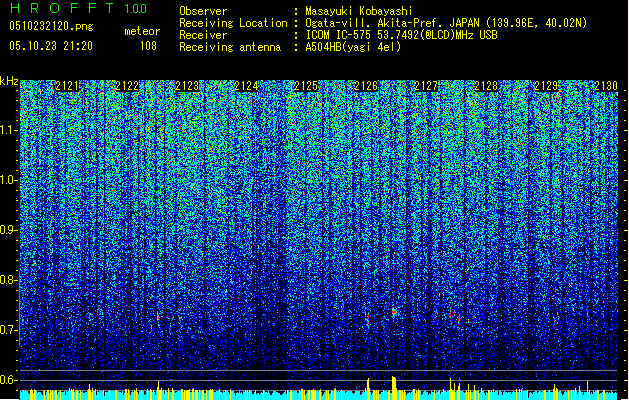Click the 'Observer' field label

[203, 11]
